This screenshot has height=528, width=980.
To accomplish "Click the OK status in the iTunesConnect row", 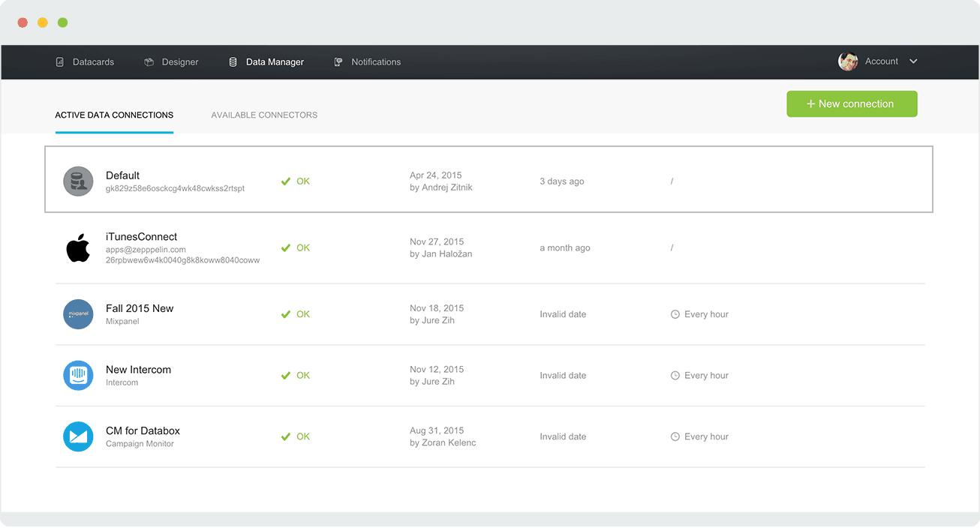I will pos(303,247).
